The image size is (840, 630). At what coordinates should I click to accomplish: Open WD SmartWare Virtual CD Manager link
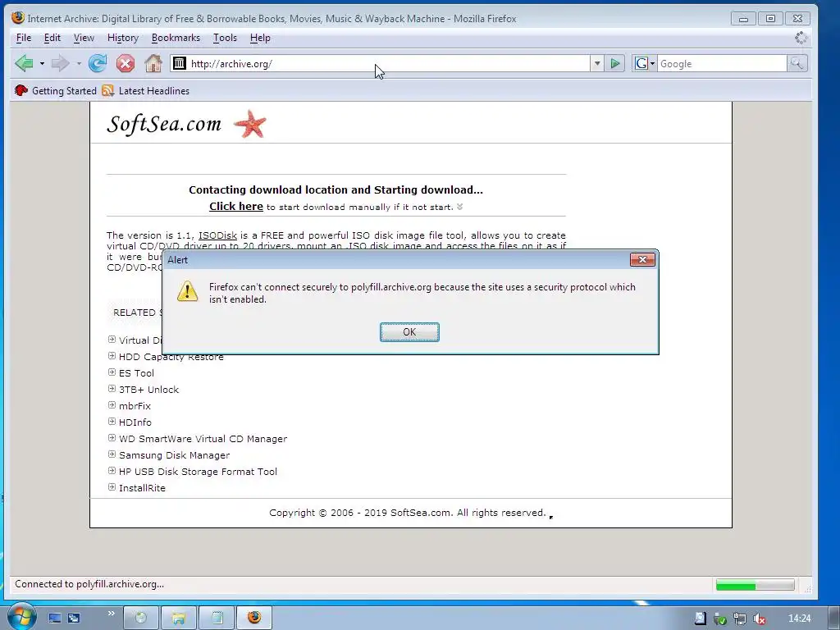point(203,439)
